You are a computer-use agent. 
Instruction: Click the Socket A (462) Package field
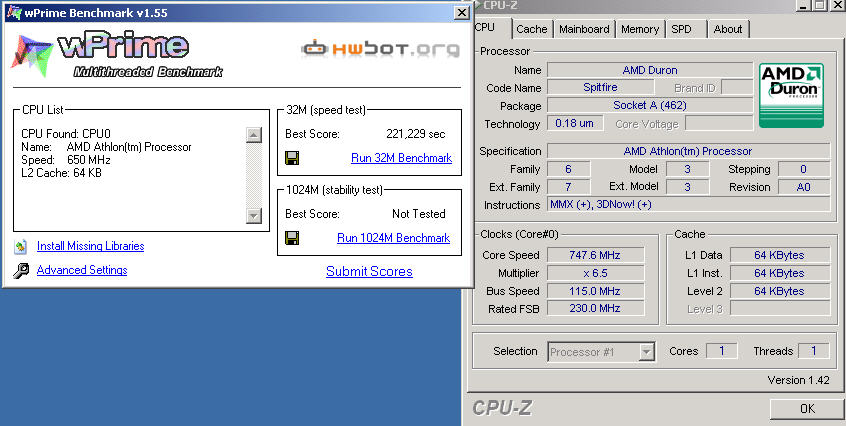(650, 105)
